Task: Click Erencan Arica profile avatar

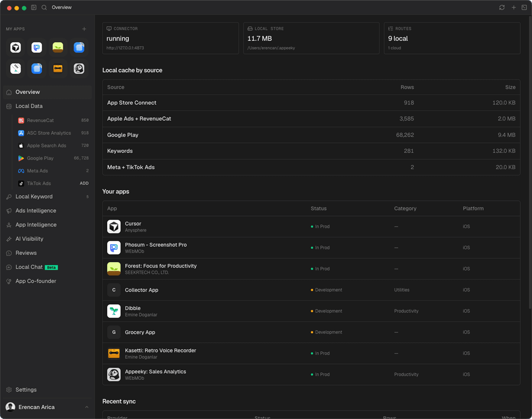Action: [x=10, y=407]
